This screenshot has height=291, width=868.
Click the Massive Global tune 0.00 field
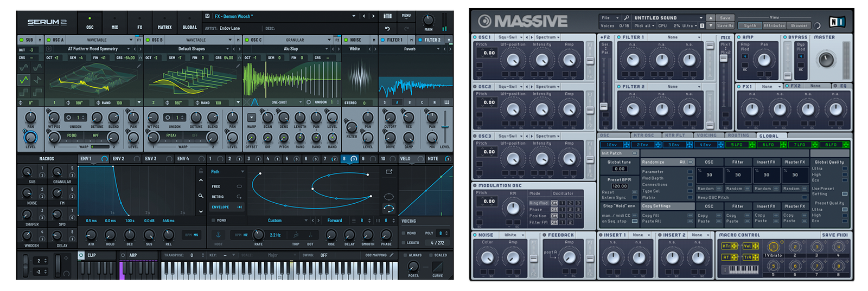620,169
